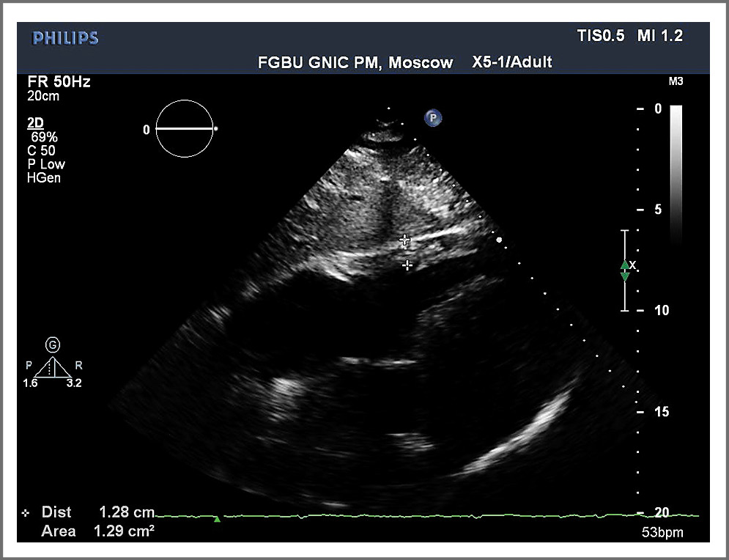Click the FGBU GNIC PM, Moscow header
This screenshot has width=729, height=560.
tap(355, 63)
